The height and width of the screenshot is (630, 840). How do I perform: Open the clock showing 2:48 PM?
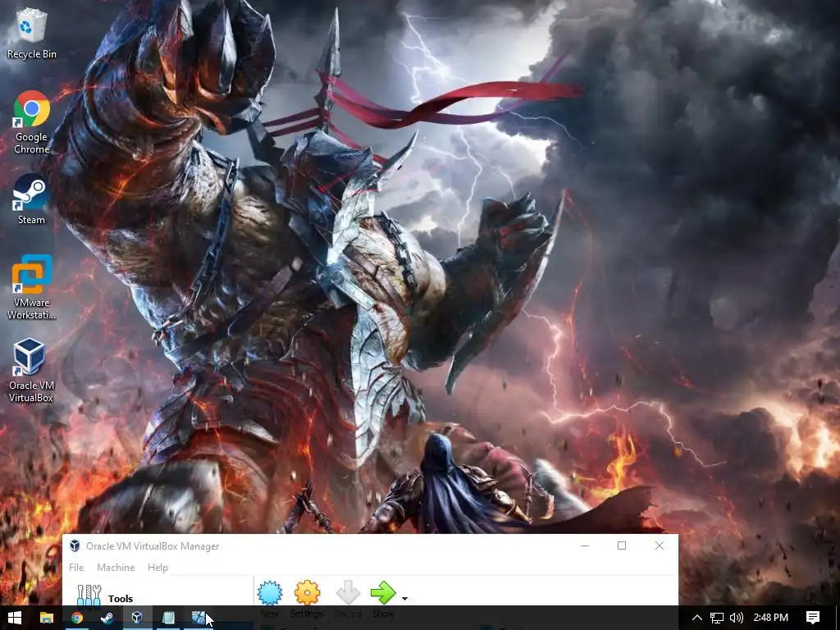pyautogui.click(x=770, y=618)
